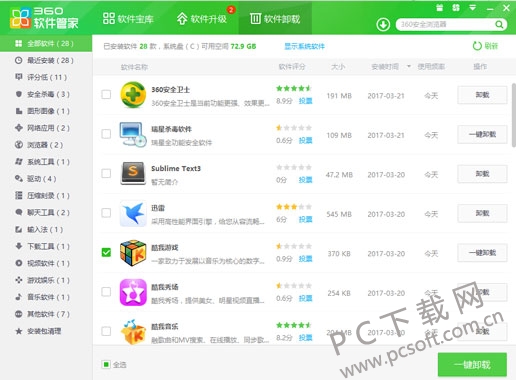
Task: Select 游戏娱乐 category in sidebar
Action: pyautogui.click(x=46, y=280)
